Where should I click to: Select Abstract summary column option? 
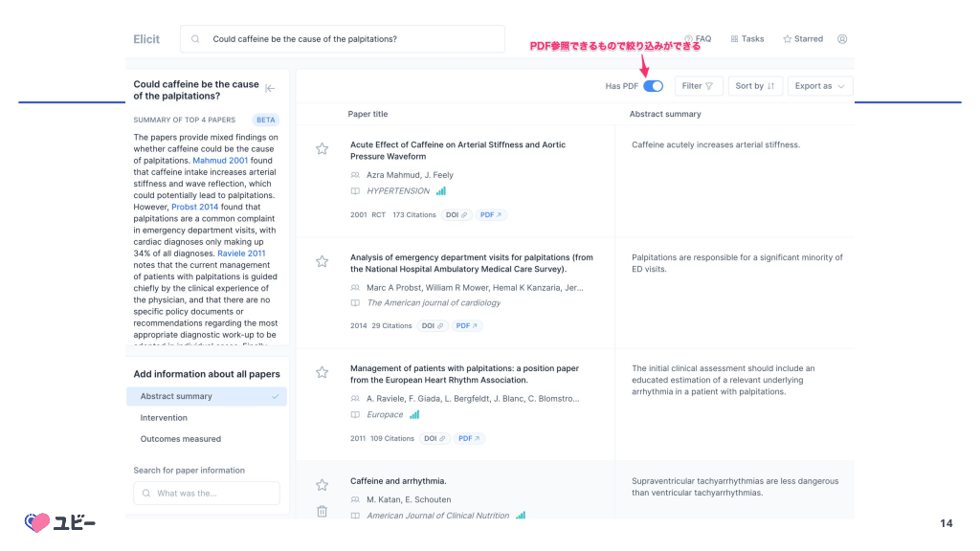207,396
